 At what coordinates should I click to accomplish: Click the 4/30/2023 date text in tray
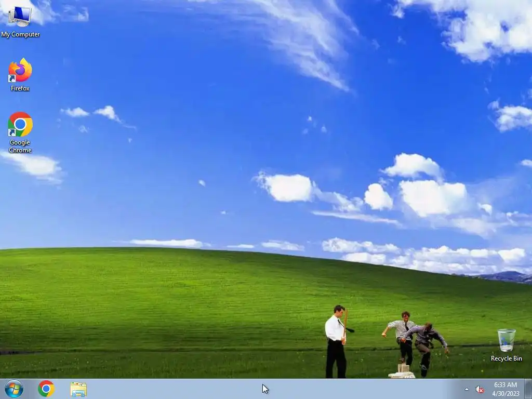[506, 394]
